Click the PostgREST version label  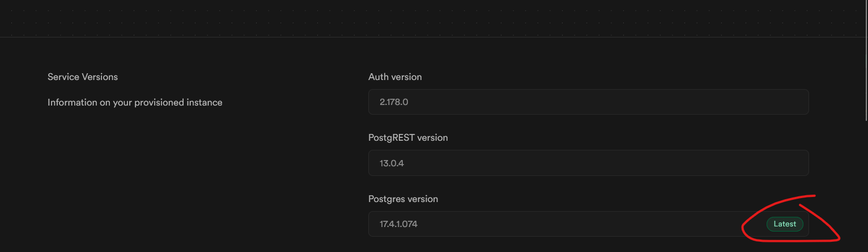(x=408, y=138)
